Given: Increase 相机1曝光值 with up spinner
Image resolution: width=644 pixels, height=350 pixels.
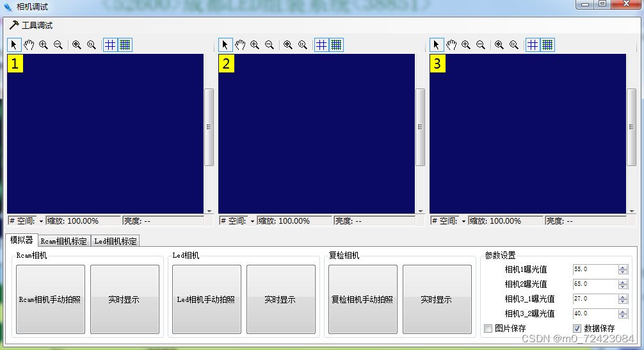Looking at the screenshot, I should pos(623,267).
